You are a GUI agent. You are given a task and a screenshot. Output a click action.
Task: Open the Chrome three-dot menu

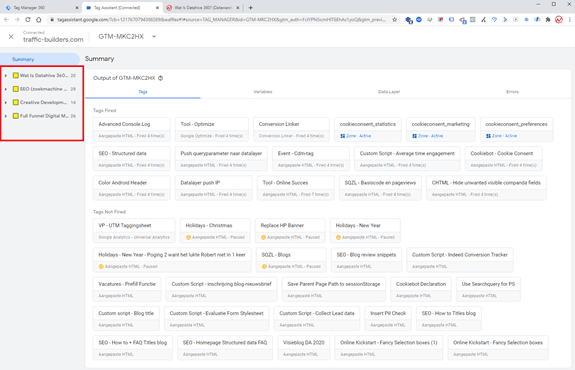coord(569,20)
